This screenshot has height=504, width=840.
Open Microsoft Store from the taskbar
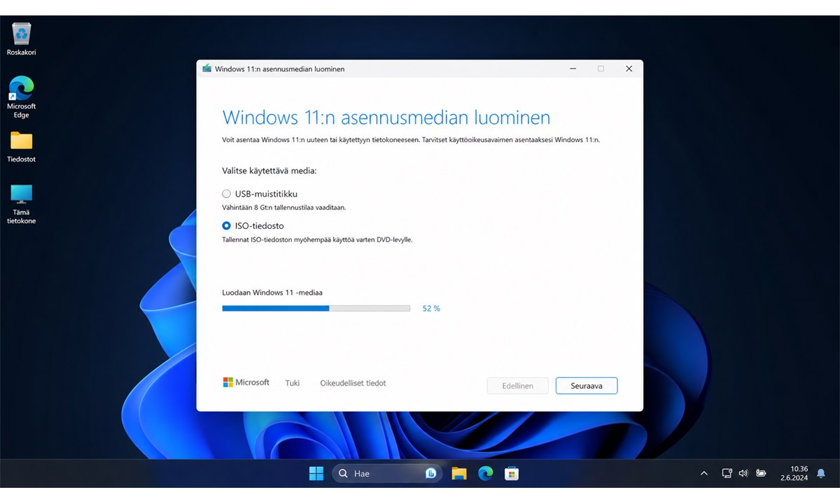click(x=512, y=473)
